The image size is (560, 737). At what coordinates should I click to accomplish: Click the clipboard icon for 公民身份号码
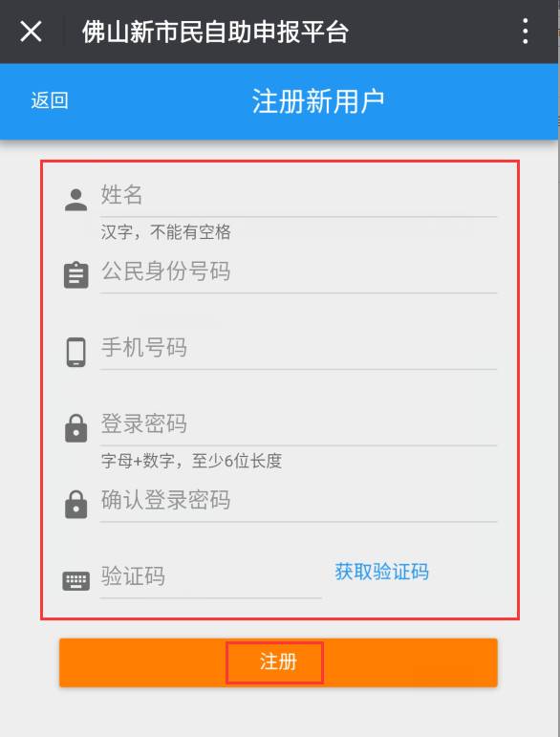point(75,275)
